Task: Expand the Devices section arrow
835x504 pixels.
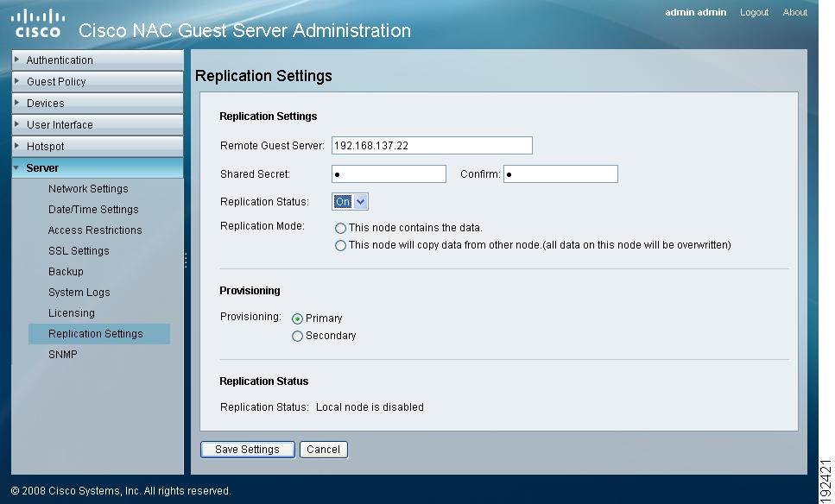Action: pos(17,103)
